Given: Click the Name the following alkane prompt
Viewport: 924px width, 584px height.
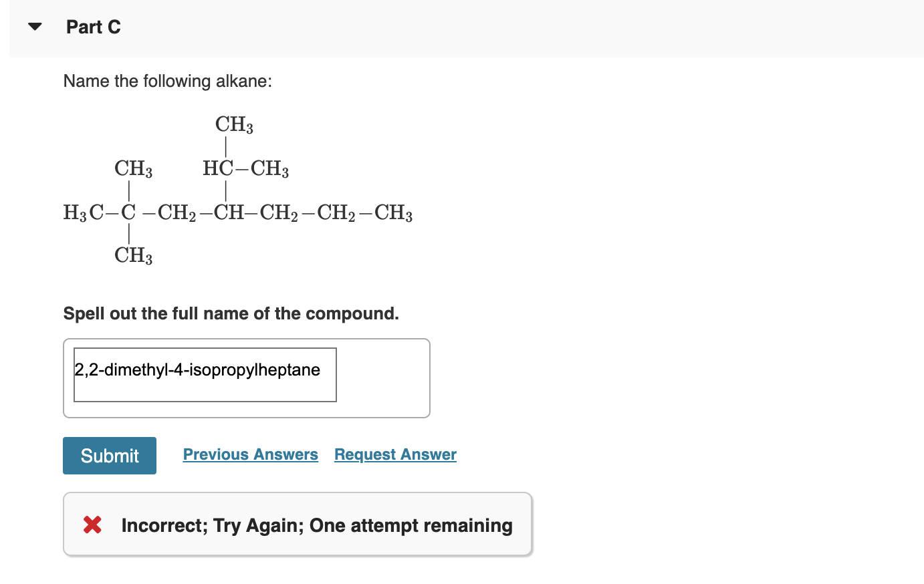Looking at the screenshot, I should [x=168, y=81].
